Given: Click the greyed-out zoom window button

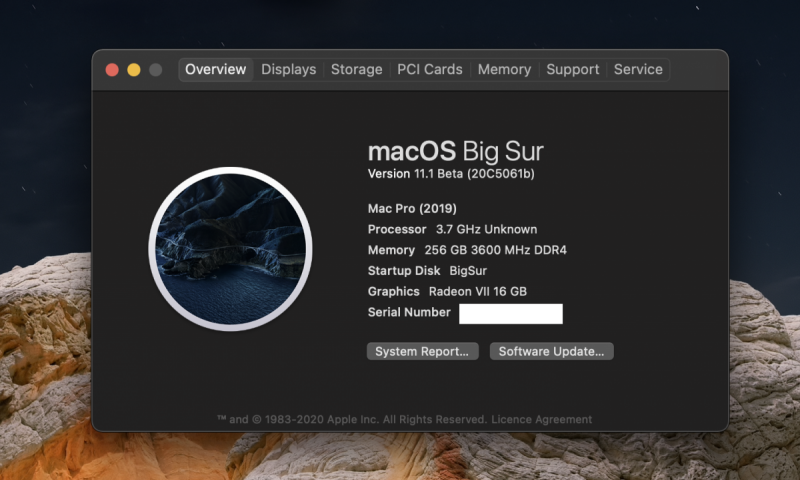Looking at the screenshot, I should 156,70.
